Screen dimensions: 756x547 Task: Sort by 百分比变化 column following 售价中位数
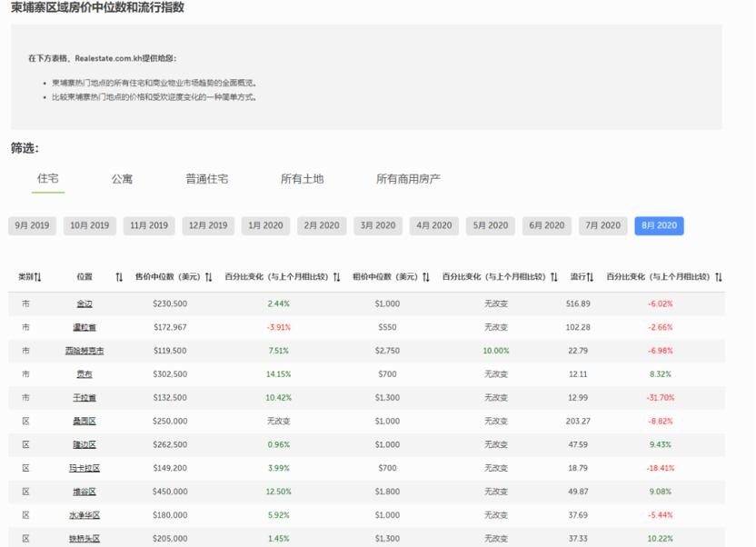click(x=336, y=276)
